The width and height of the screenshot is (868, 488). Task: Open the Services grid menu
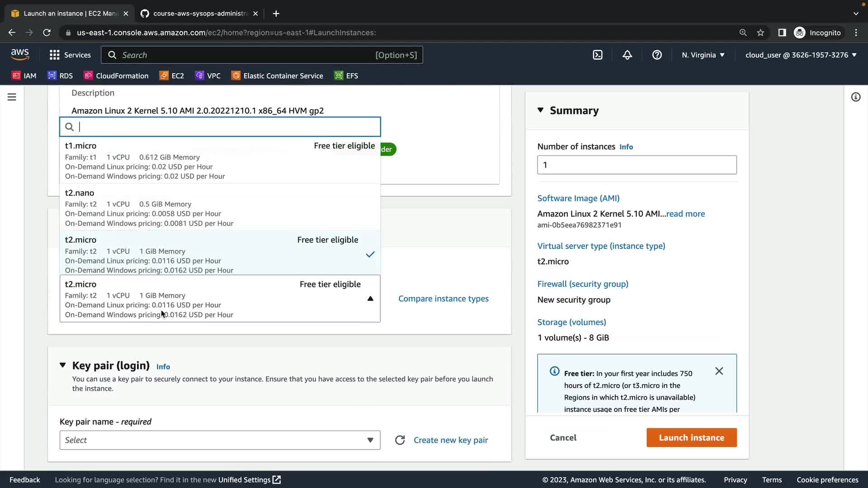pos(70,55)
